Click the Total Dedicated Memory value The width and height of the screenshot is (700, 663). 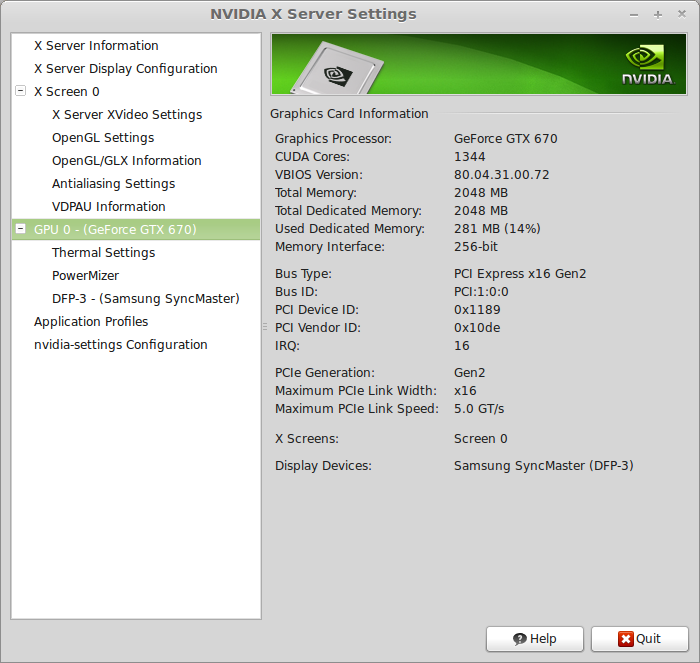click(481, 211)
